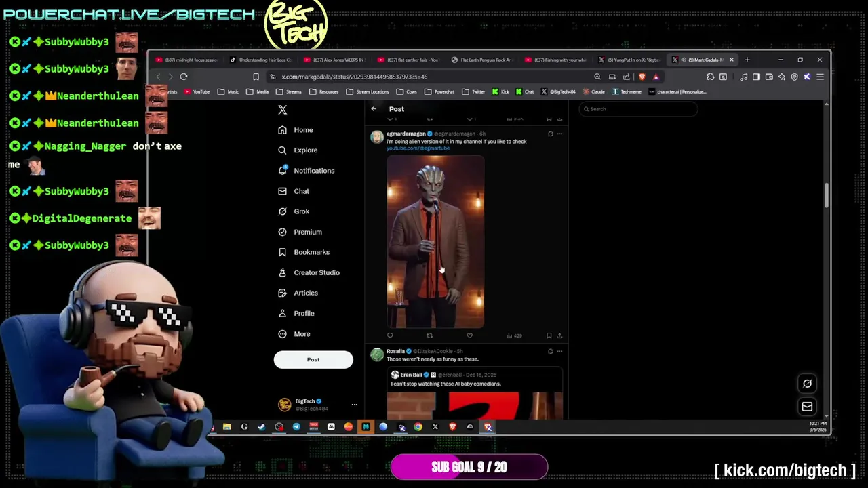Open Bookmarks in the X sidebar
This screenshot has width=868, height=488.
[304, 252]
